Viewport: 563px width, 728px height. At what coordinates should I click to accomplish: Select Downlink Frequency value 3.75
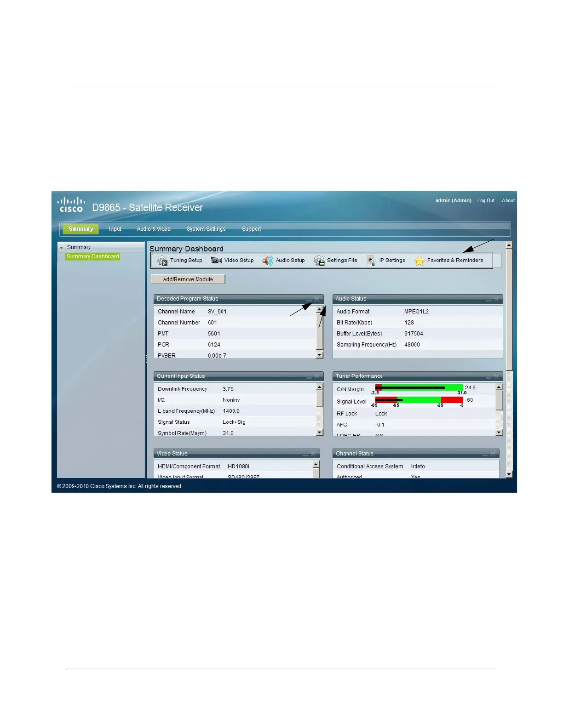coord(228,389)
